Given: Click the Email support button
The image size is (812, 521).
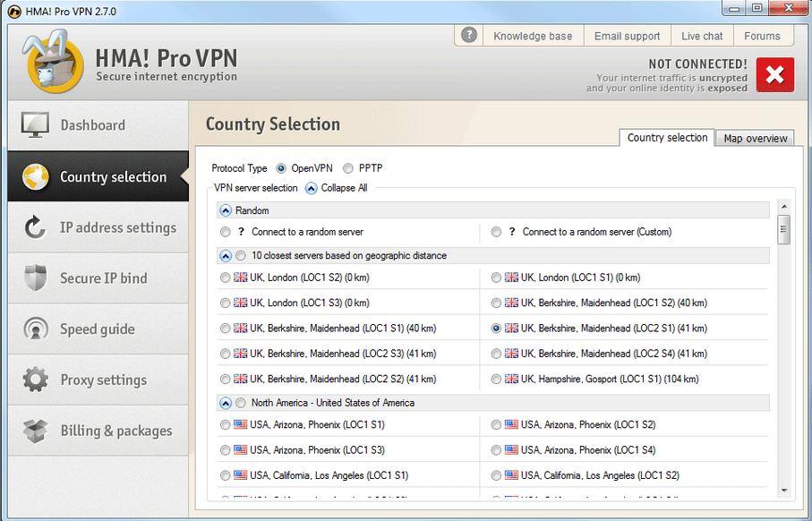Looking at the screenshot, I should coord(627,36).
